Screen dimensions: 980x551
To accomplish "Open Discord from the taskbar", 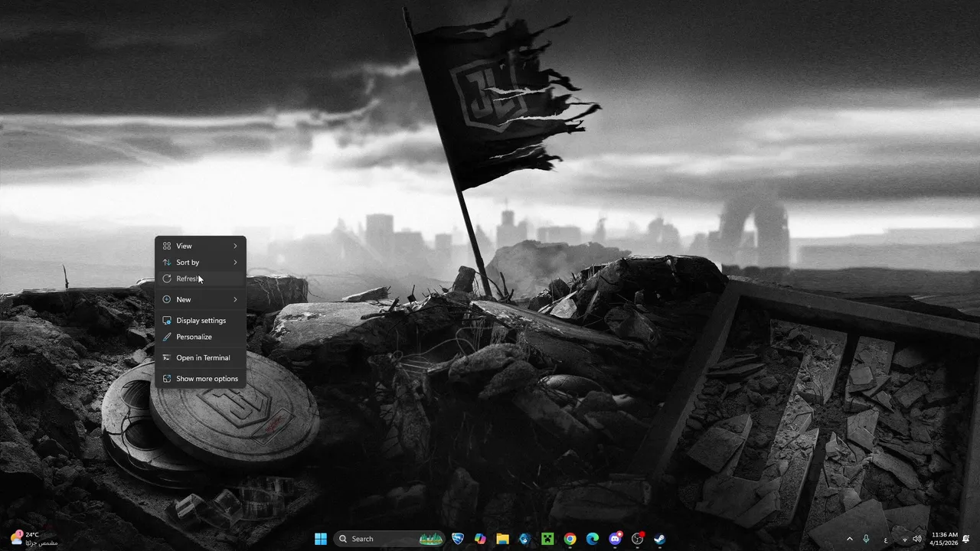I will tap(615, 539).
